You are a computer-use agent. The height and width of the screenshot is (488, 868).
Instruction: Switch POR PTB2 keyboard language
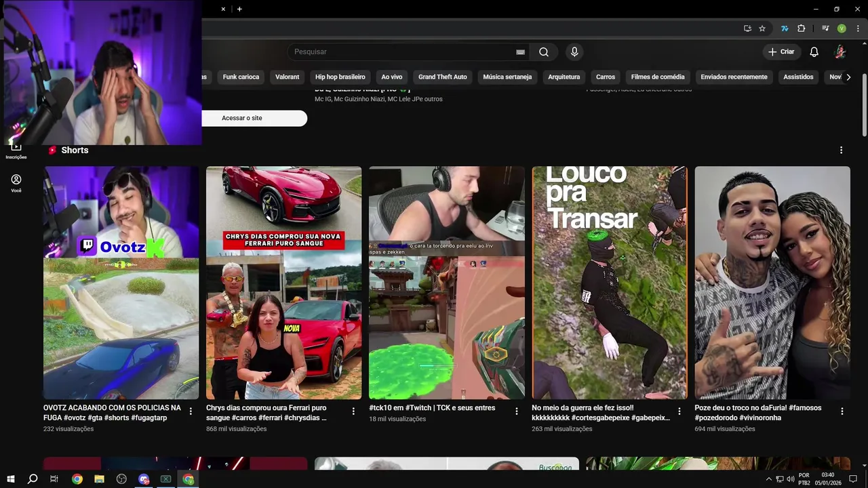tap(804, 479)
